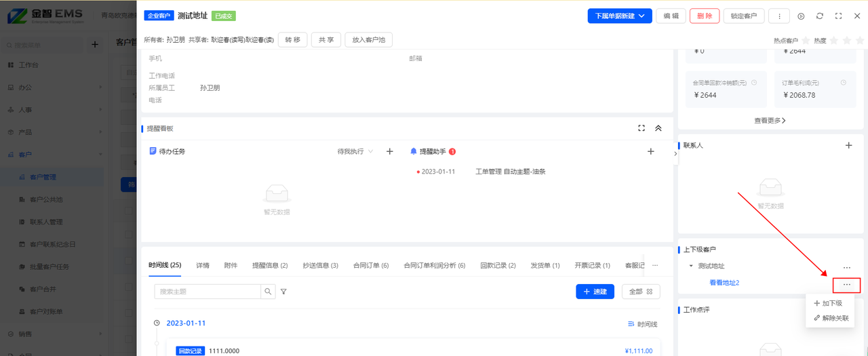Click the 待办任务 list icon
Screen dimensions: 868x356
[153, 151]
